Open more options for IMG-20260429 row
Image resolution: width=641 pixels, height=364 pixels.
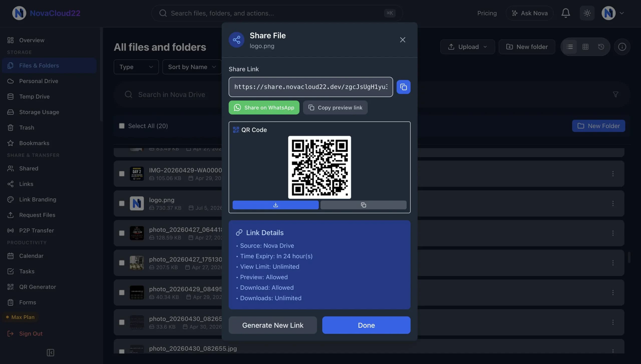pyautogui.click(x=613, y=174)
